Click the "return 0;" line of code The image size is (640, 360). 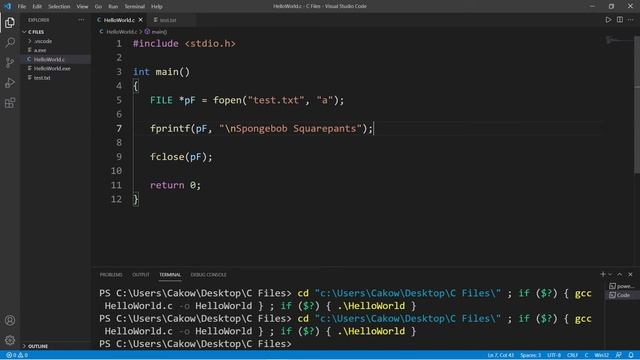click(x=175, y=185)
